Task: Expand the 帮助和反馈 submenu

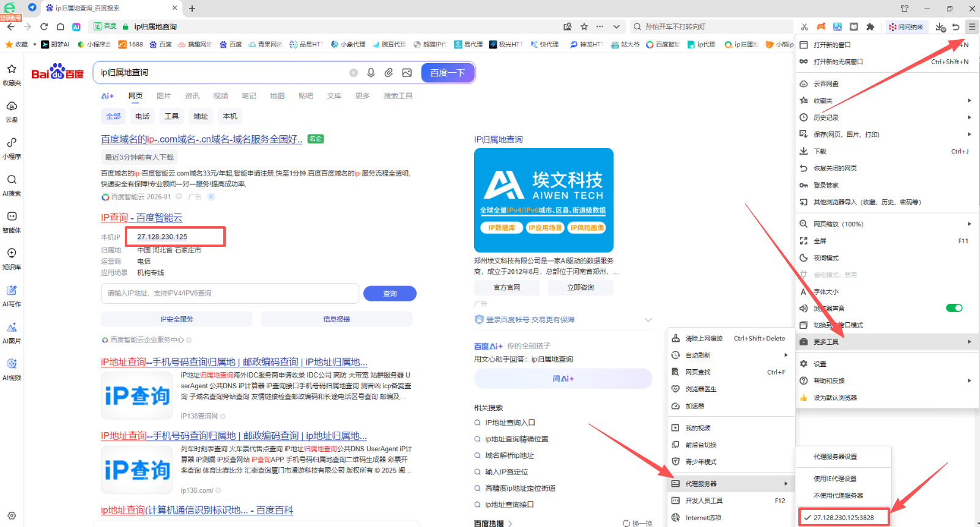Action: point(886,381)
